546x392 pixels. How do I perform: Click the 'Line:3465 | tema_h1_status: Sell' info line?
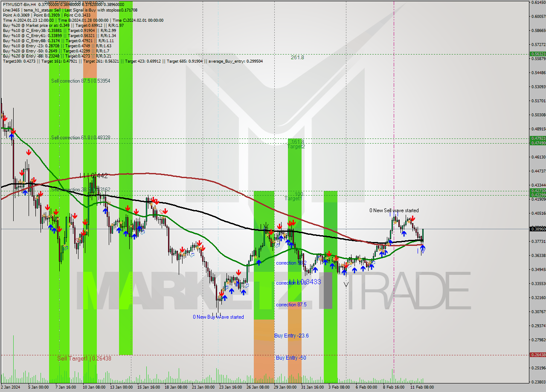click(70, 9)
